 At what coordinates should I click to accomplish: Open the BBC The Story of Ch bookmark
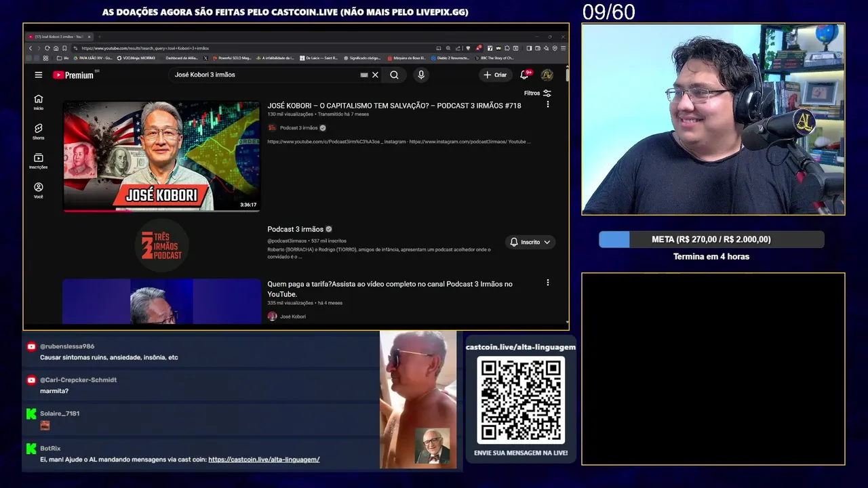(x=494, y=58)
